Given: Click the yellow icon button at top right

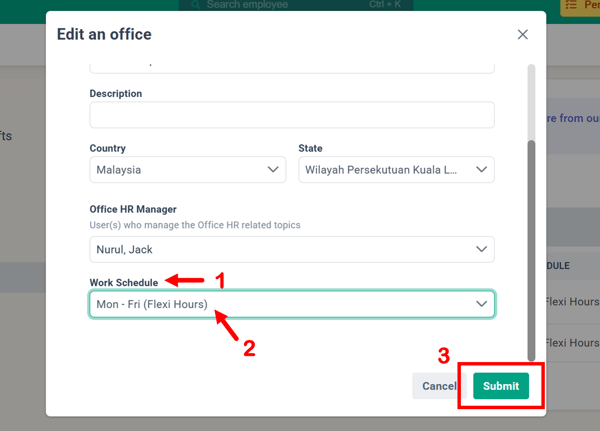Looking at the screenshot, I should click(579, 6).
